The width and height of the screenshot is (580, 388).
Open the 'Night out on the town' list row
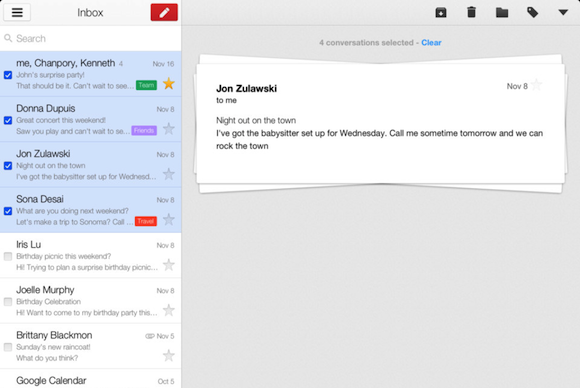click(91, 165)
